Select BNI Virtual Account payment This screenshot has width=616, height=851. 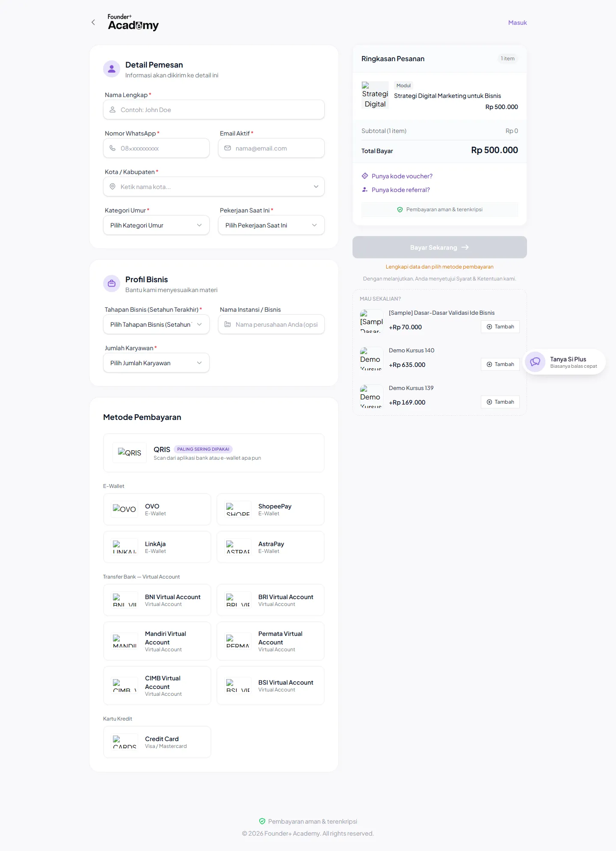coord(157,600)
